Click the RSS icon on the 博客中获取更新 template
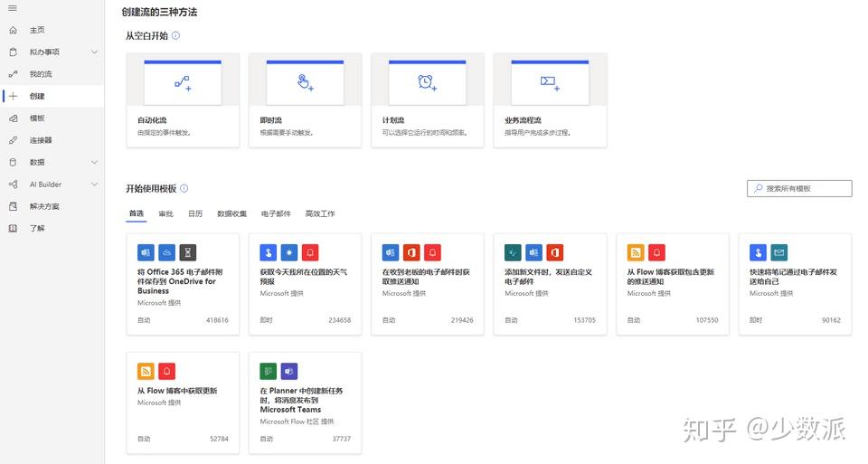 tap(146, 371)
